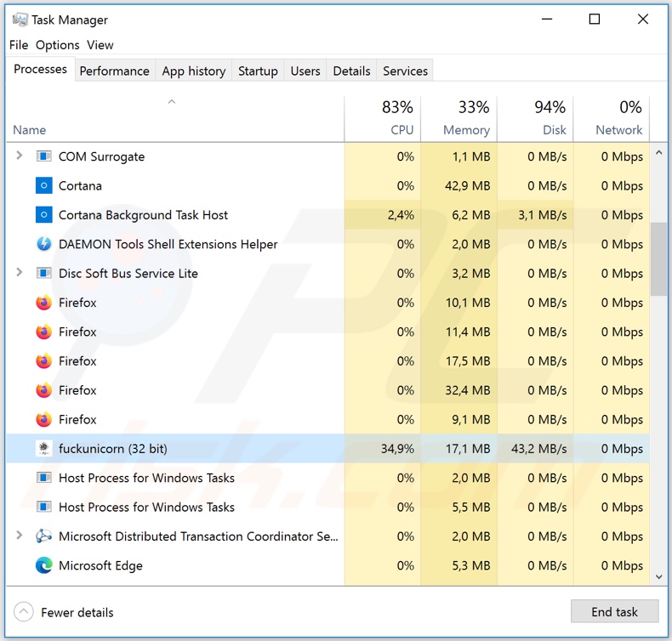Click the DAEMON Tools Shell Extensions Helper icon
672x641 pixels.
(43, 244)
